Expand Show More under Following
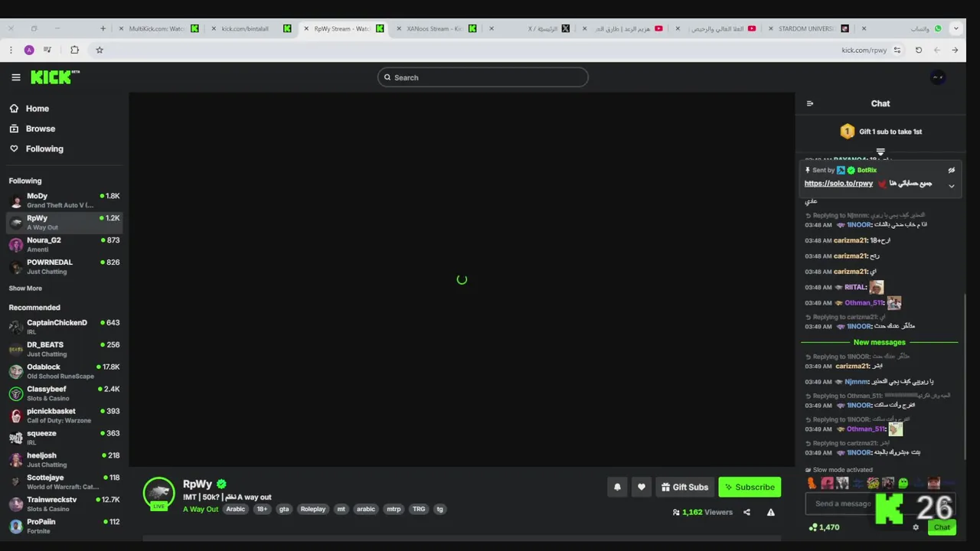980x551 pixels. pyautogui.click(x=25, y=289)
